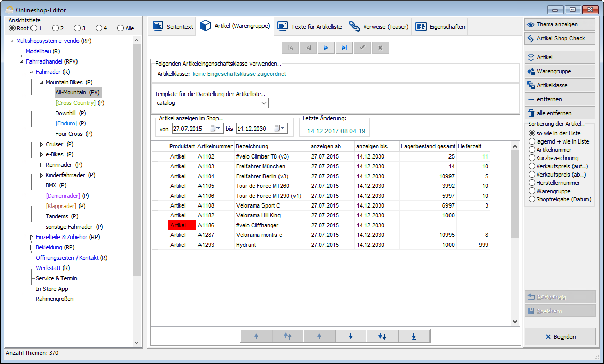Expand Einzelteile & Zubehör tree node
The height and width of the screenshot is (364, 604).
click(32, 238)
